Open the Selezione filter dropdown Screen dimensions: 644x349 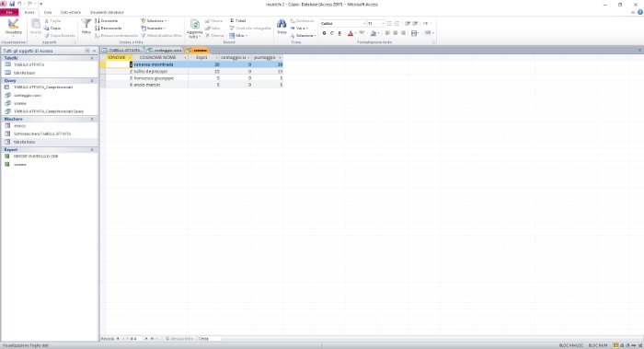coord(154,20)
